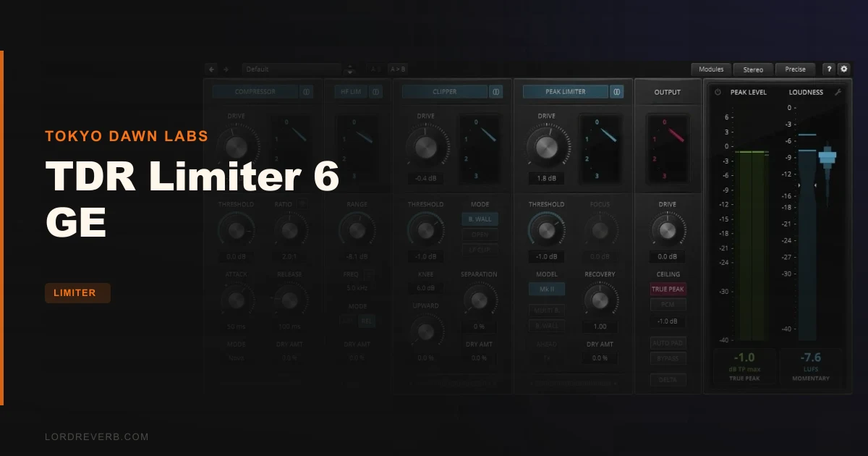Open the help question mark icon
This screenshot has width=868, height=456.
[x=828, y=69]
